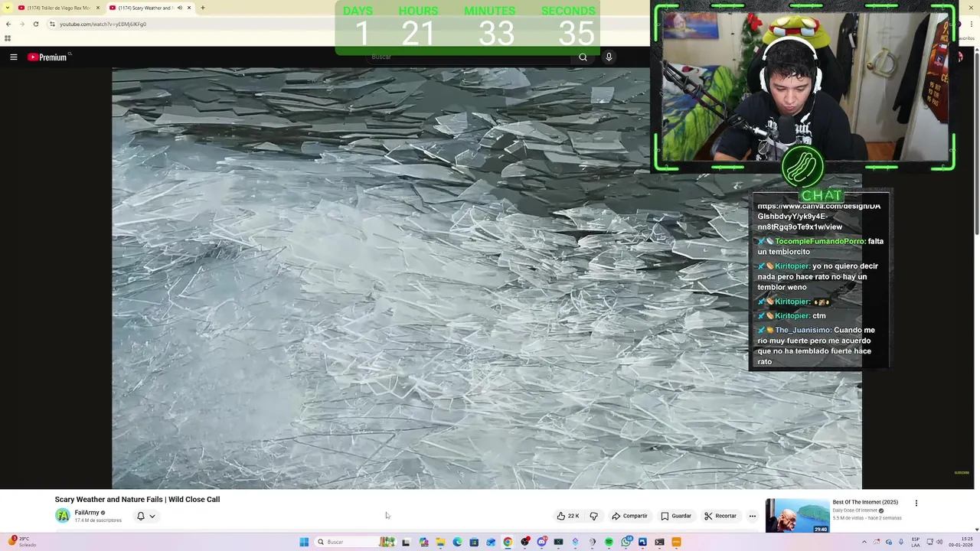Open the ESP LAA language switcher
The width and height of the screenshot is (980, 551).
[x=916, y=542]
